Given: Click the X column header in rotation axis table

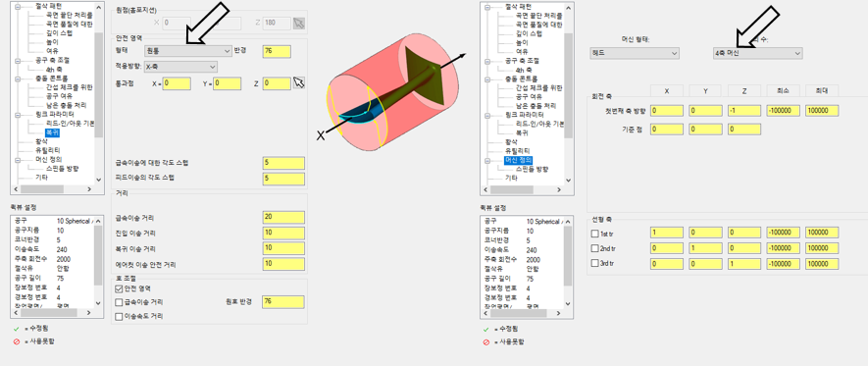Looking at the screenshot, I should (x=667, y=91).
